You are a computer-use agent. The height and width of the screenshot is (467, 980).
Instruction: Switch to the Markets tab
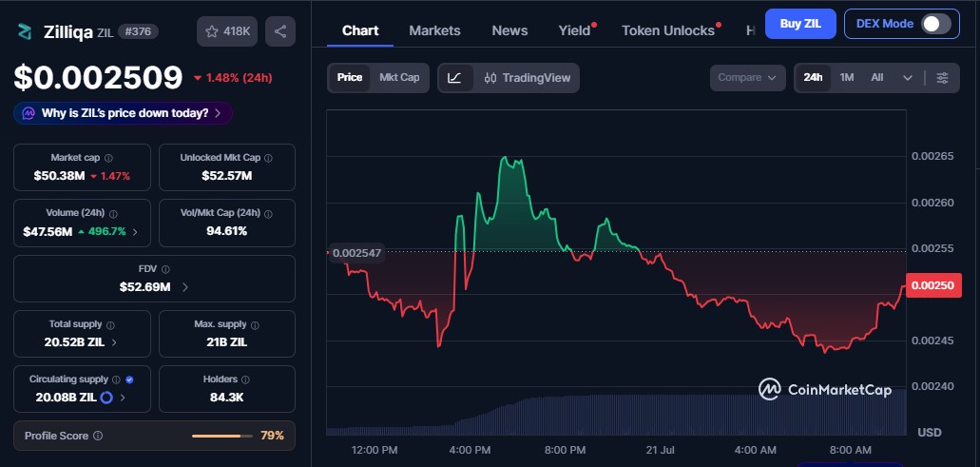pos(434,30)
